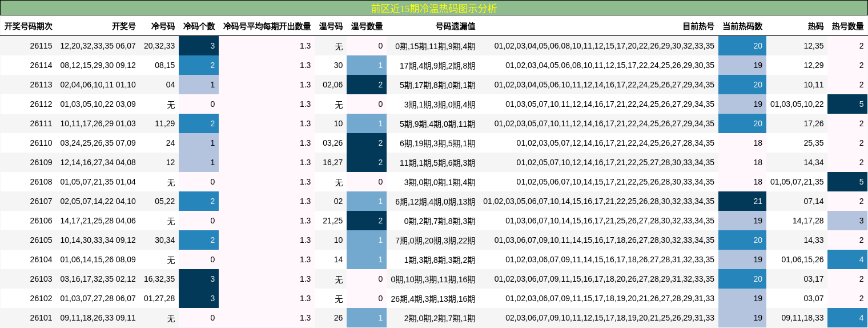Select winning numbers 12,14,16,27,34 04,08
This screenshot has height=328, width=868.
98,162
